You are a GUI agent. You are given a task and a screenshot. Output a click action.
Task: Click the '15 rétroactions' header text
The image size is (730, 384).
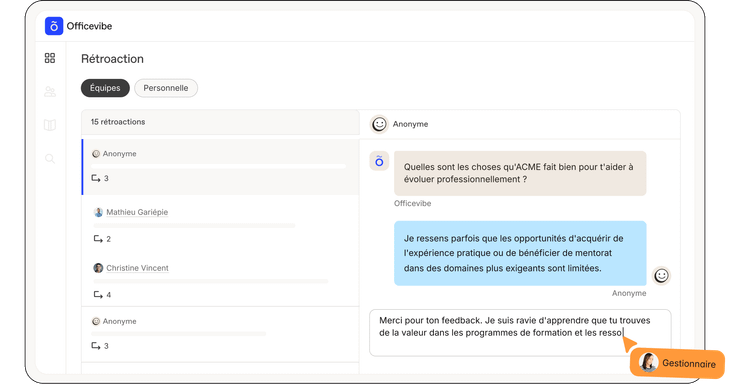click(118, 122)
